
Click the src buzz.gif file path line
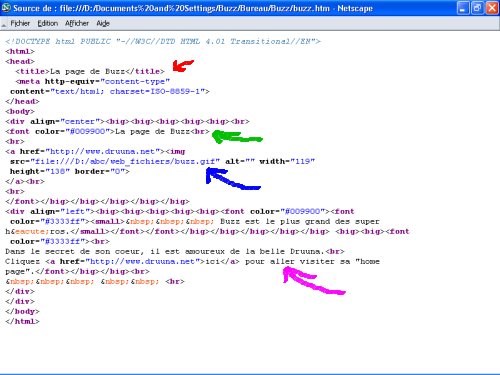pyautogui.click(x=162, y=161)
